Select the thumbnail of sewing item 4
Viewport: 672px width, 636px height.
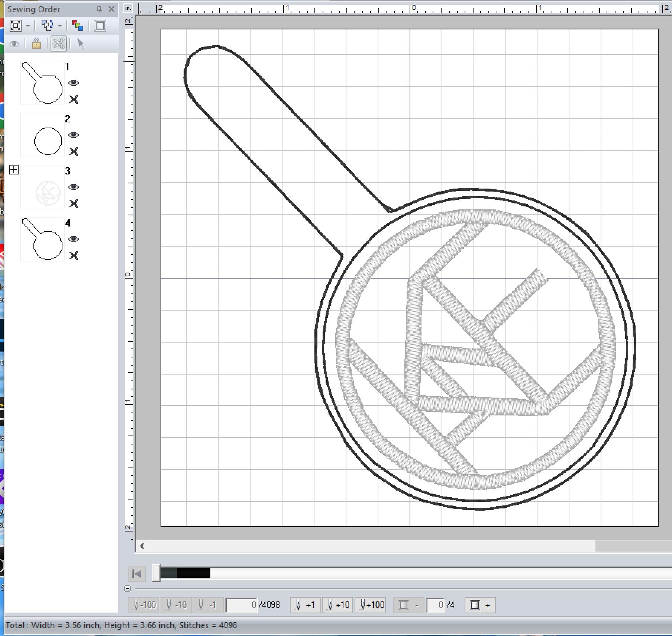pyautogui.click(x=42, y=239)
